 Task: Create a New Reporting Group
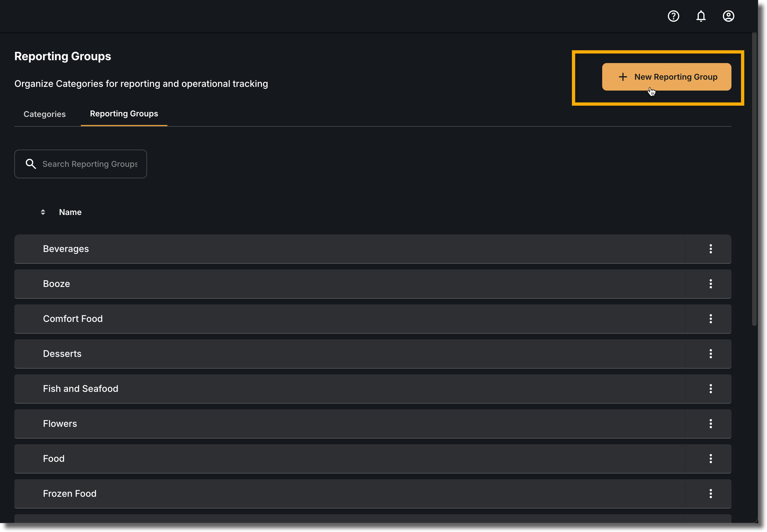point(666,77)
